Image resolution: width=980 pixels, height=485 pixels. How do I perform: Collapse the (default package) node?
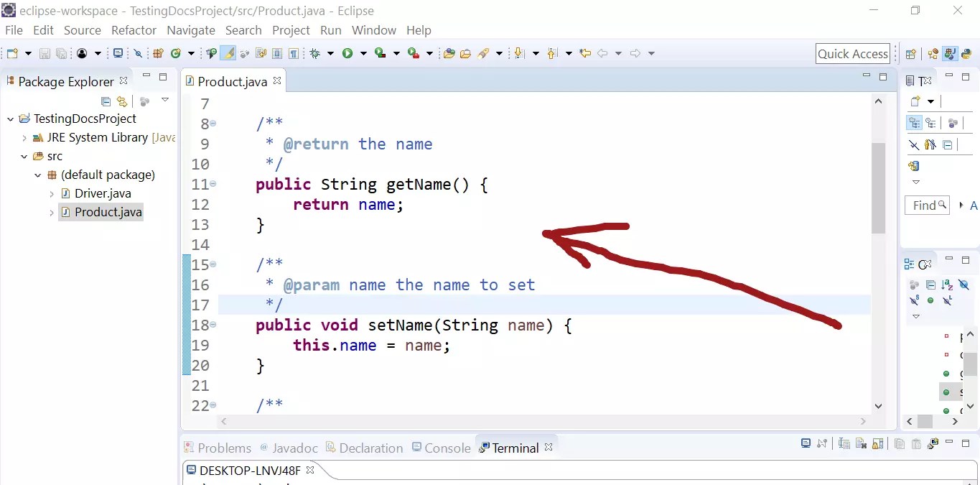(x=38, y=175)
